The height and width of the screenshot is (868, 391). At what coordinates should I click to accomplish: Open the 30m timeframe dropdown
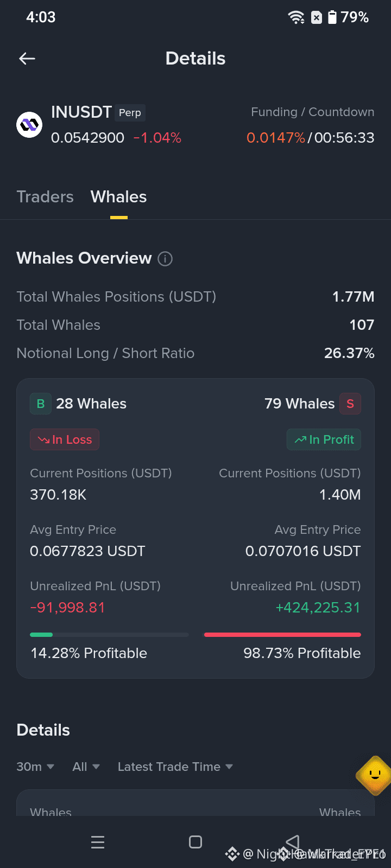[35, 767]
